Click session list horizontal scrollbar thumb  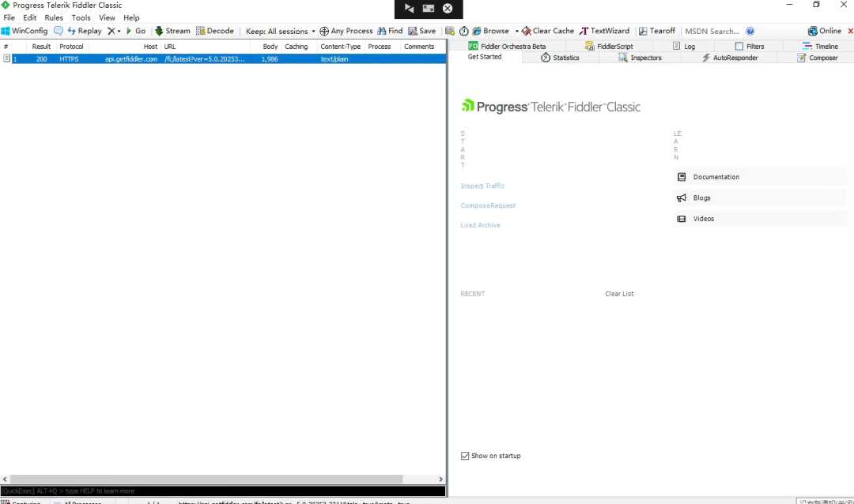click(206, 479)
